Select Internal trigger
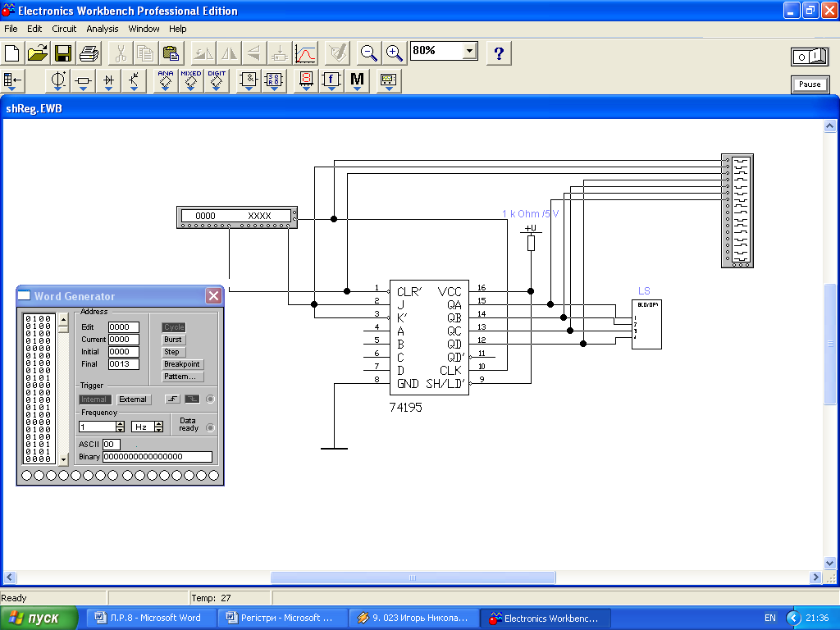 tap(94, 399)
